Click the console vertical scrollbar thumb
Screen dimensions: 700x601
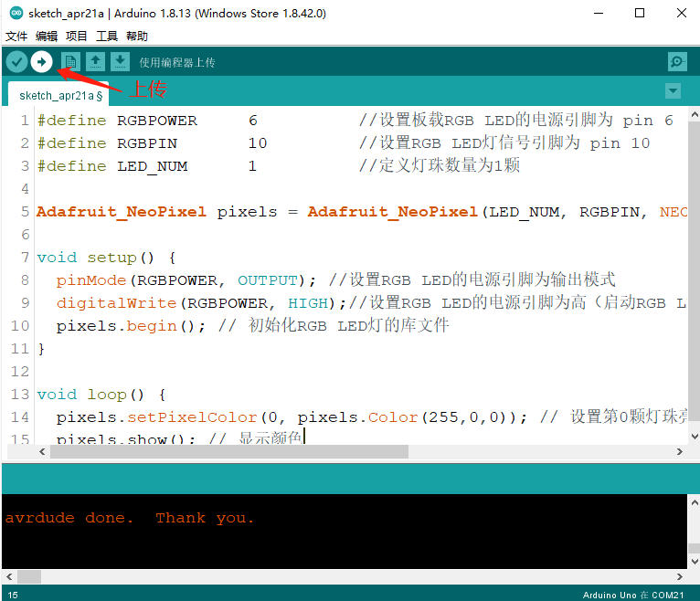click(x=695, y=548)
